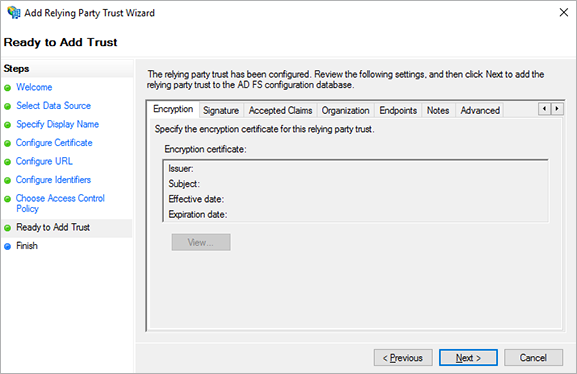
Task: Switch to the Organization tab
Action: click(345, 110)
